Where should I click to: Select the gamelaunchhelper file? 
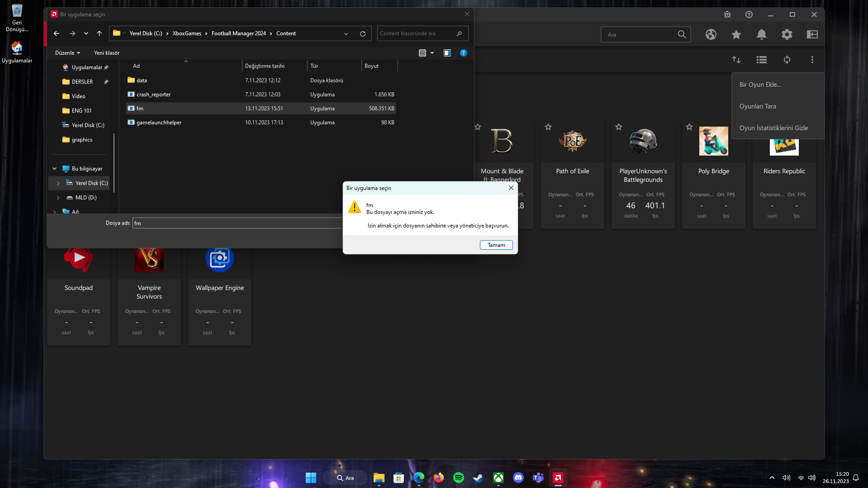(x=261, y=123)
